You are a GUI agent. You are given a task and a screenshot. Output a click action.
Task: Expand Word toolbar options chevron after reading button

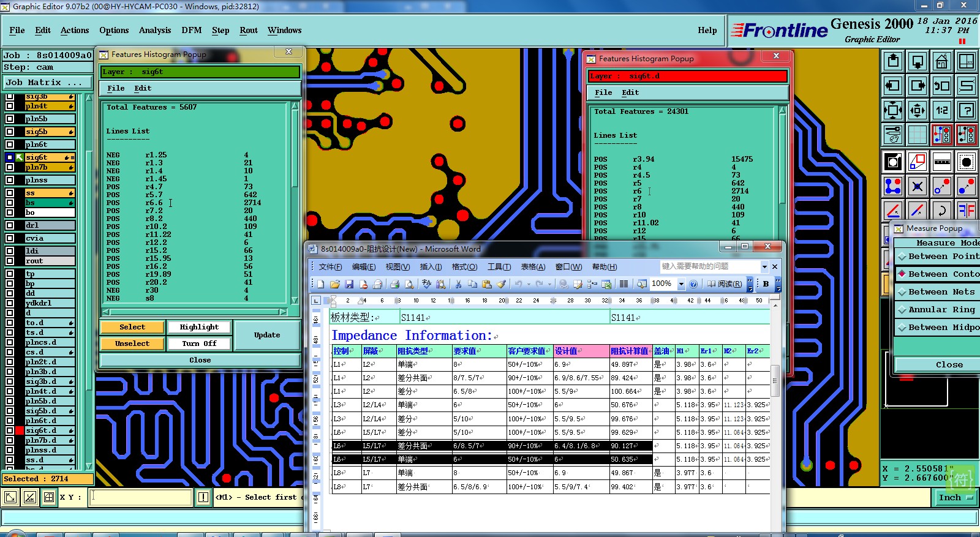point(750,284)
